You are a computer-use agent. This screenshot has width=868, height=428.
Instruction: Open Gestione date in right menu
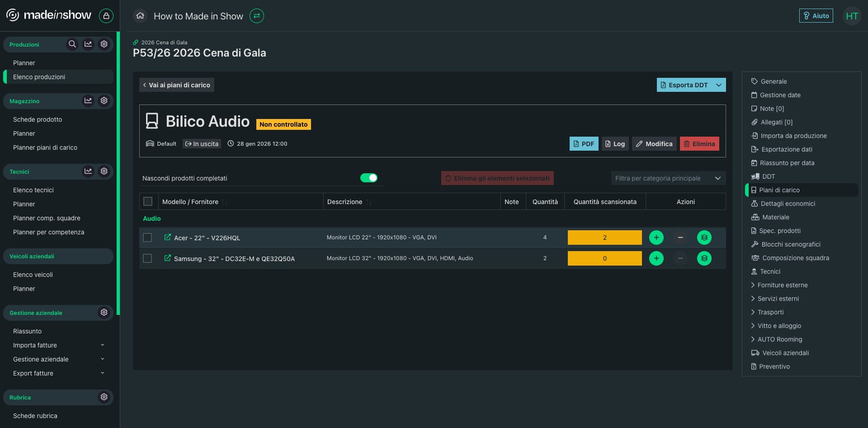click(776, 95)
